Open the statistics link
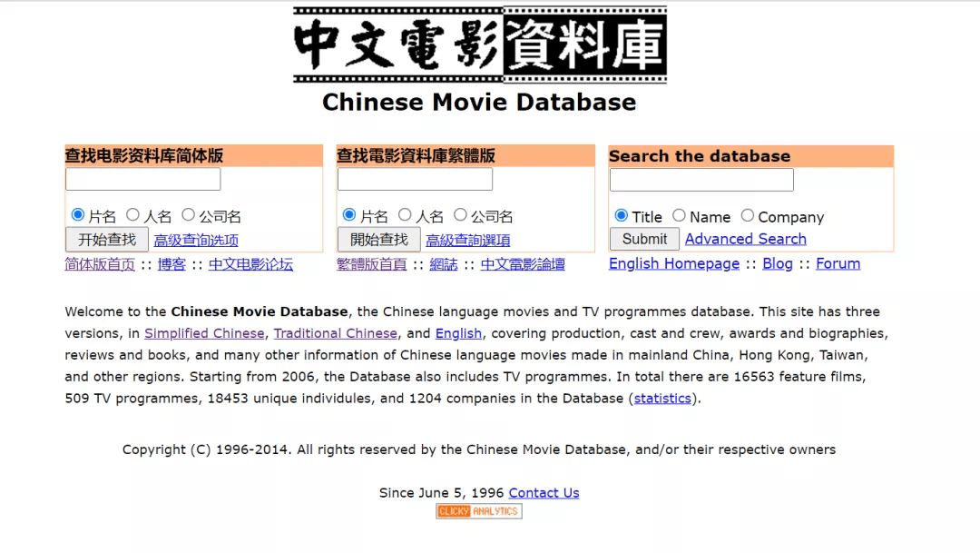Viewport: 980px width, 553px height. (662, 399)
